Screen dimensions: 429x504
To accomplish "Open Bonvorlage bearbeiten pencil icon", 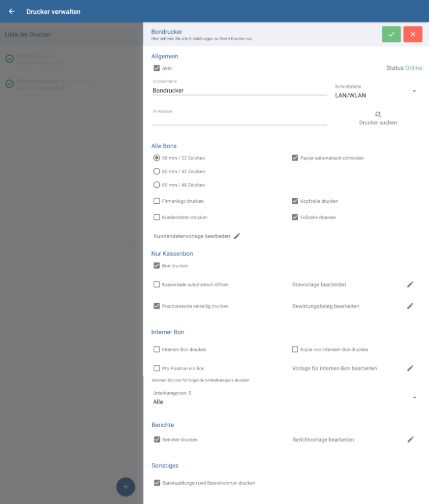I will click(x=410, y=284).
